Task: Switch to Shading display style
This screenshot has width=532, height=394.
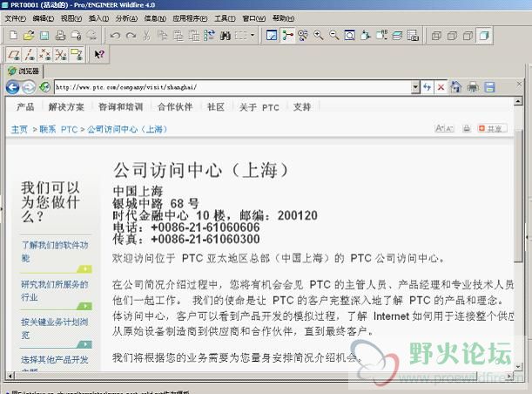Action: (484, 36)
